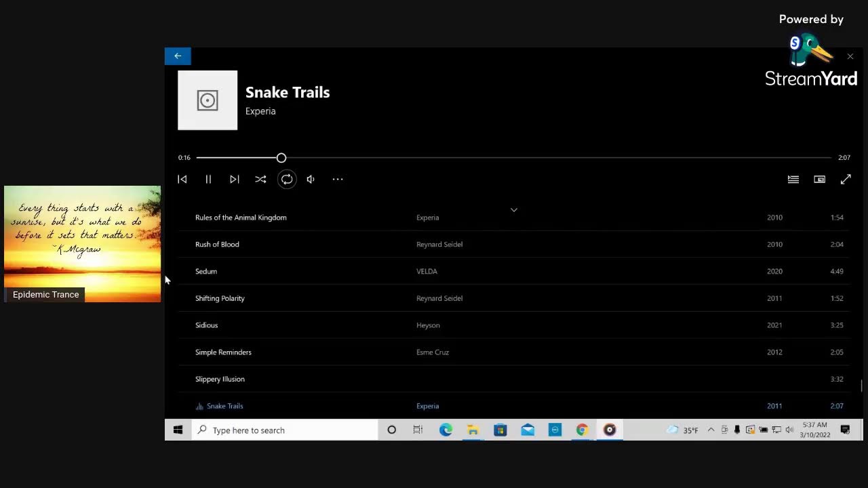Click the taskbar search box
Screen dimensions: 868x488
coord(285,430)
